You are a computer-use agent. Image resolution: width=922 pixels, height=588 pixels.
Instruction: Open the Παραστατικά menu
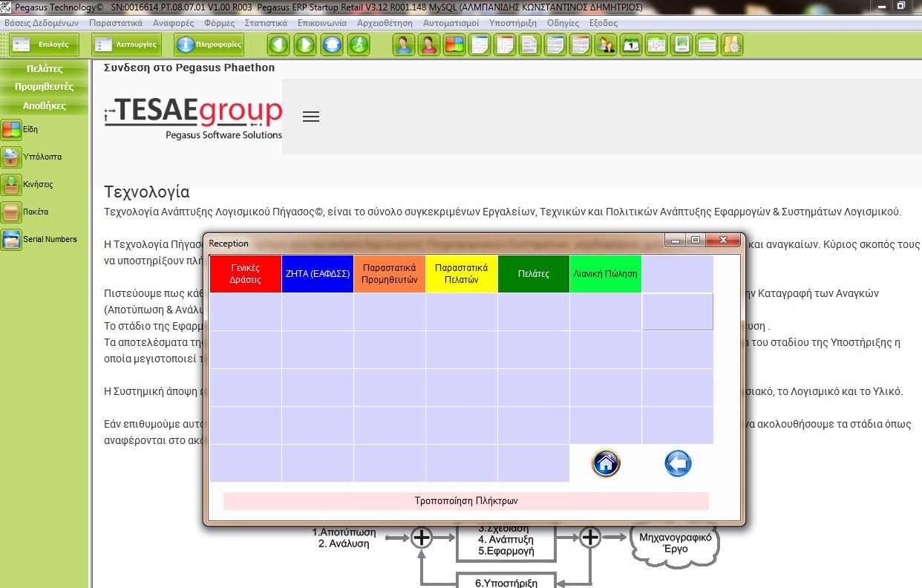coord(116,23)
